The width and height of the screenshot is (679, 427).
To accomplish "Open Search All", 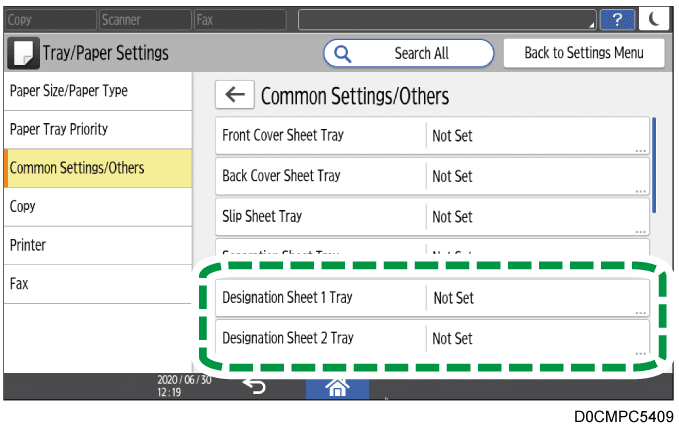I will click(x=408, y=53).
